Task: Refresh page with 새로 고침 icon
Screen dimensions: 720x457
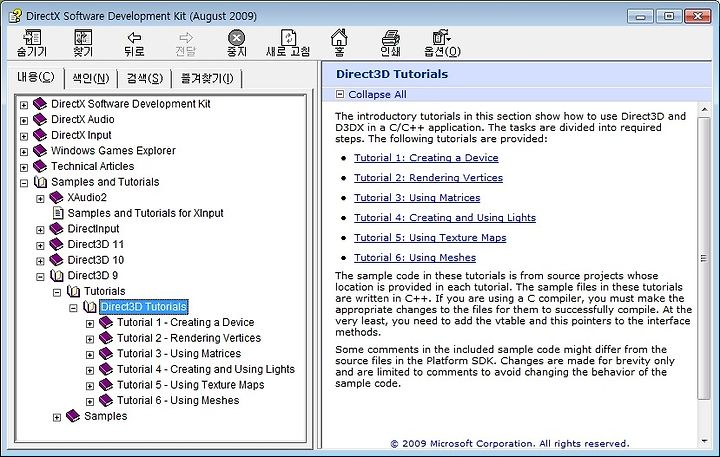Action: pyautogui.click(x=288, y=38)
